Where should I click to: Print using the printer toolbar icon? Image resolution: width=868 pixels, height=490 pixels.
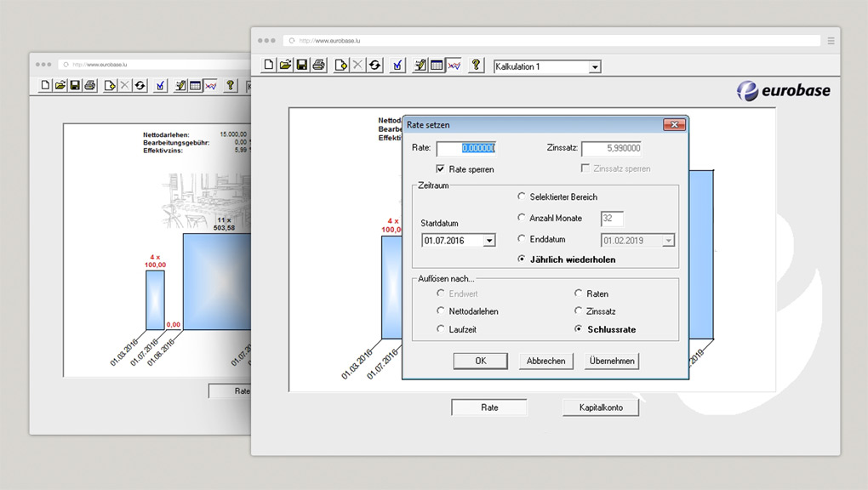coord(318,66)
